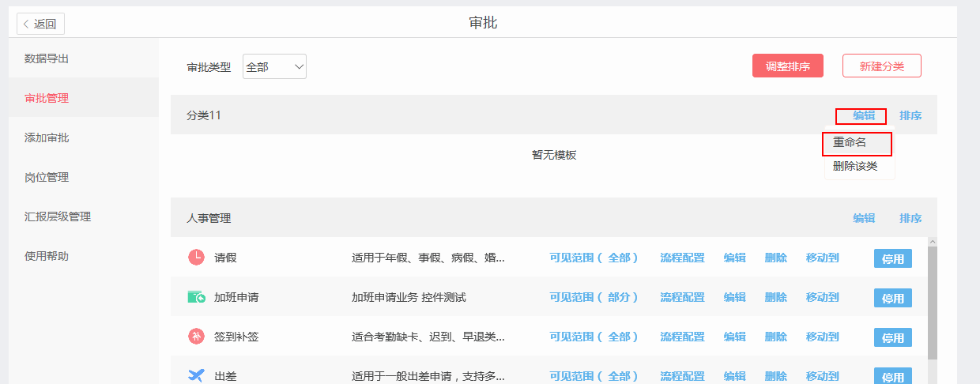Click the 签到补签 round pink icon

tap(196, 337)
